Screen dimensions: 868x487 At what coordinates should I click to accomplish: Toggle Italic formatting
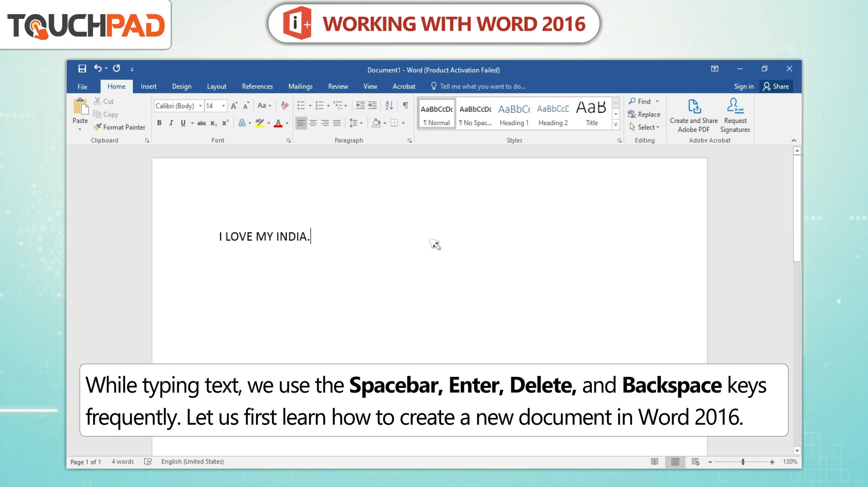point(171,123)
